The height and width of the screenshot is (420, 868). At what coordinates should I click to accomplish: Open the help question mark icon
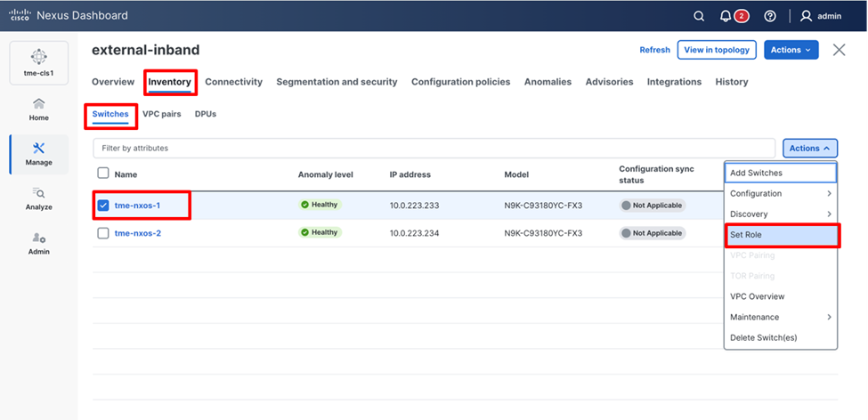click(x=770, y=16)
